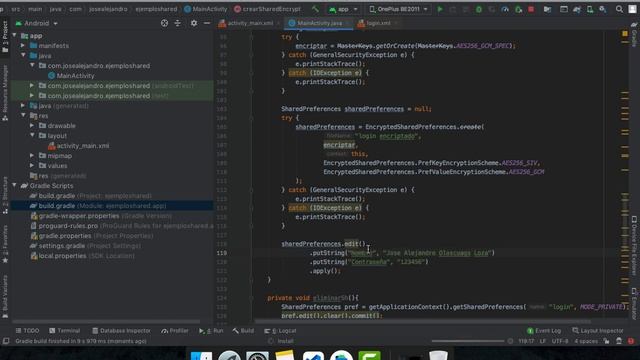The image size is (640, 360).
Task: Open the Terminal tool window tab
Action: tap(64, 331)
